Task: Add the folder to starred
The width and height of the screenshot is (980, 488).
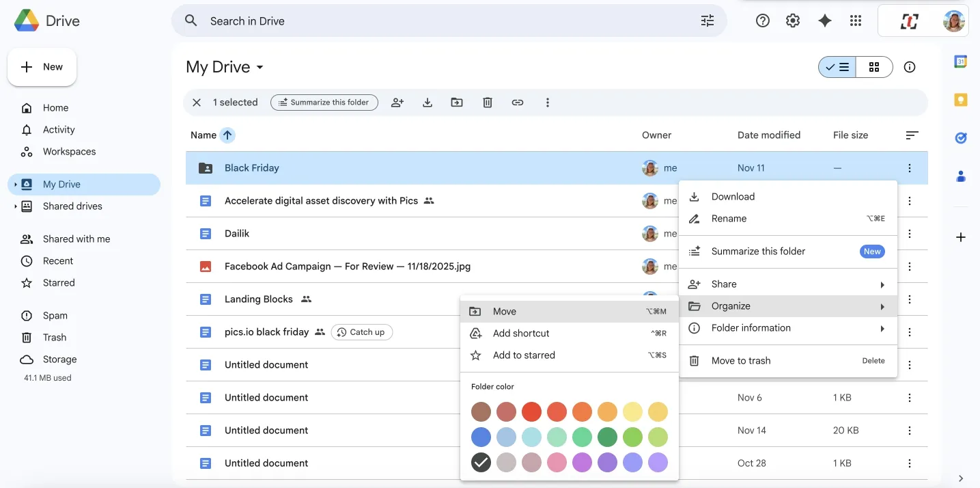Action: pos(524,355)
